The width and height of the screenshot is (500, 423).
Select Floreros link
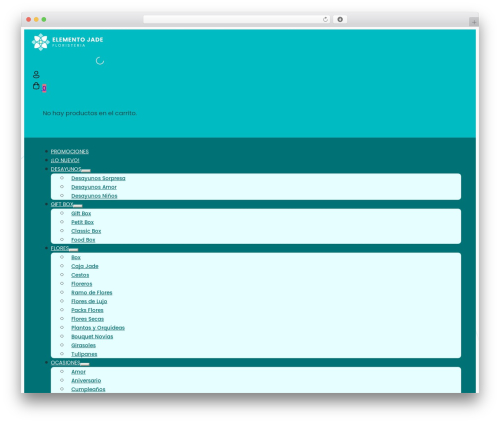click(x=82, y=284)
